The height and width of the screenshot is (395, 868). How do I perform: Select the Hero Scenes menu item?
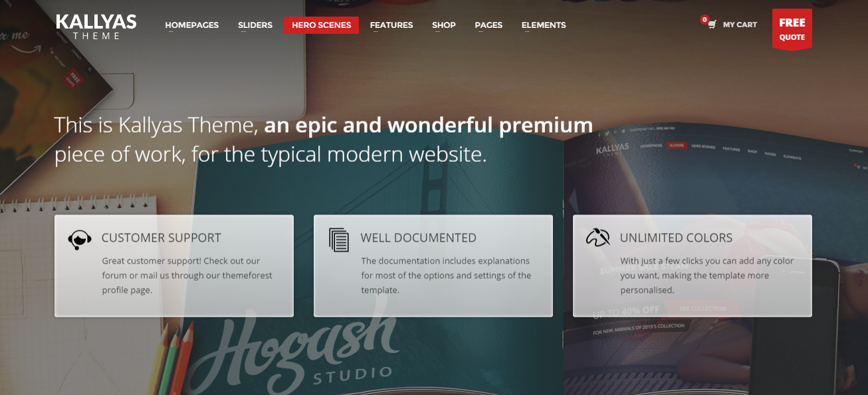click(322, 25)
